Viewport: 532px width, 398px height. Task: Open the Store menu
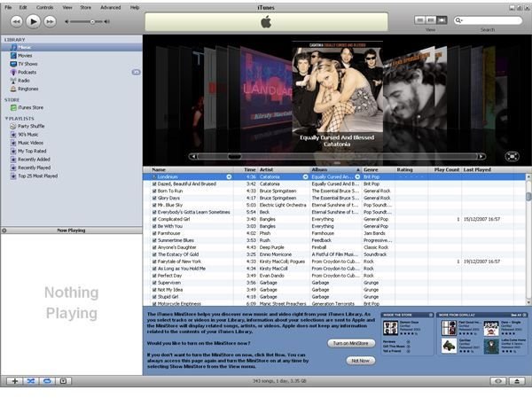pos(85,7)
